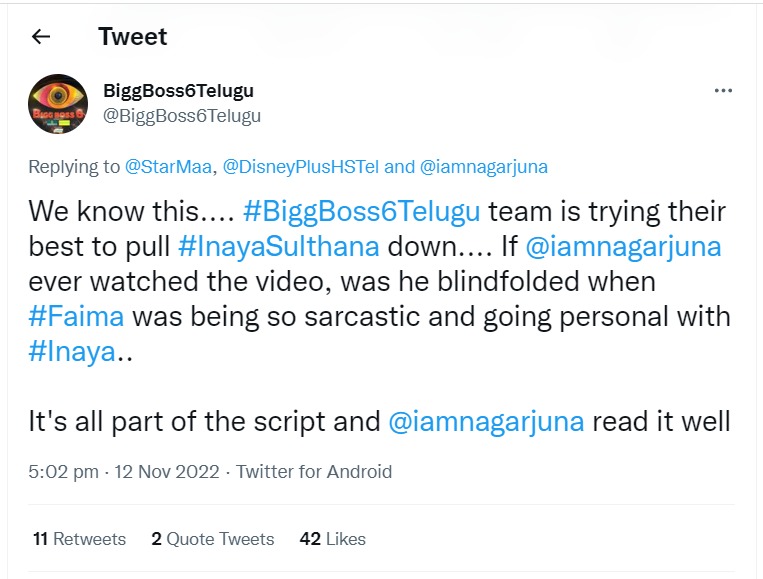Image resolution: width=763 pixels, height=579 pixels.
Task: Open the @StarMaa reply mention
Action: point(167,167)
